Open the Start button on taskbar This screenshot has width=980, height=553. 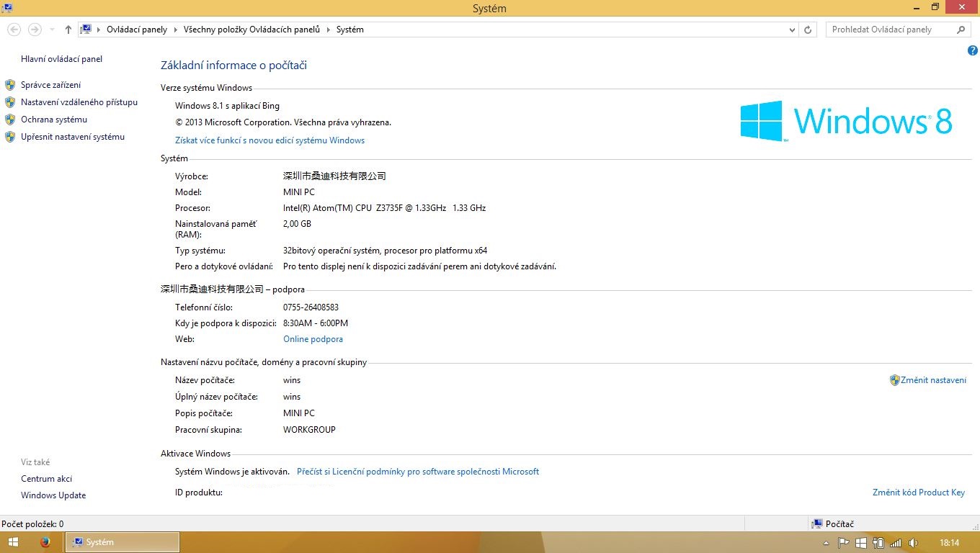(12, 542)
